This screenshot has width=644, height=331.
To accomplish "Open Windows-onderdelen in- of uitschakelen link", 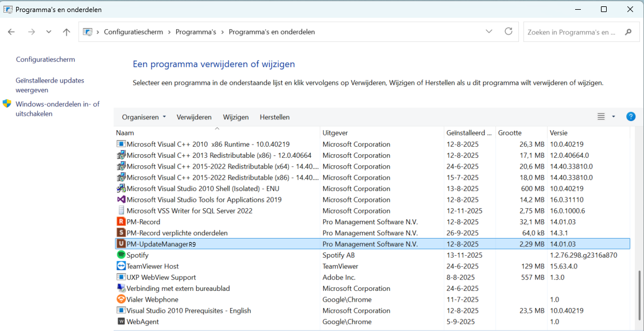I will click(57, 109).
